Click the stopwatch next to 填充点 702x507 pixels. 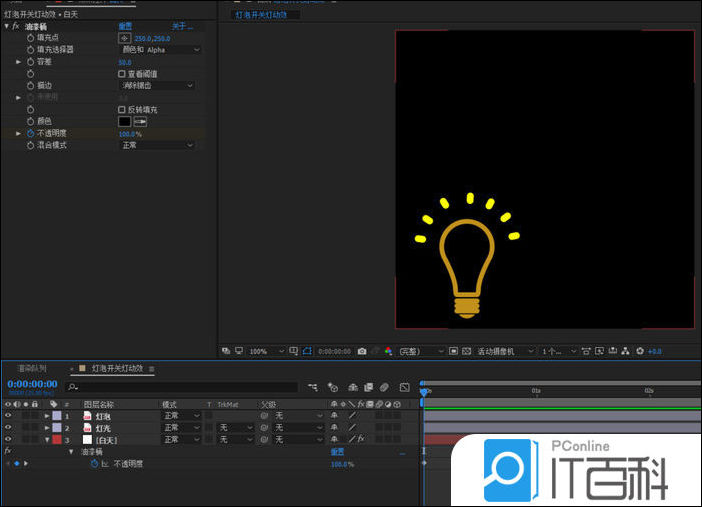(x=30, y=37)
